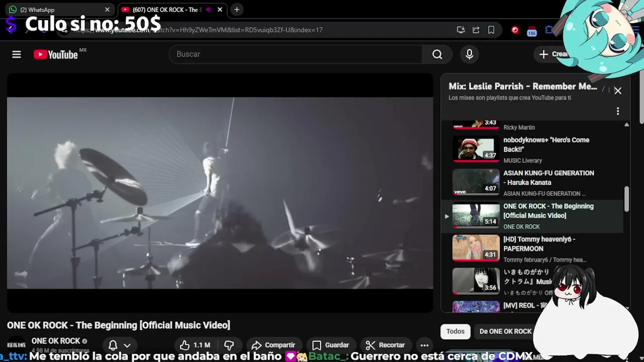Select the Todos filter chip

pos(455,331)
